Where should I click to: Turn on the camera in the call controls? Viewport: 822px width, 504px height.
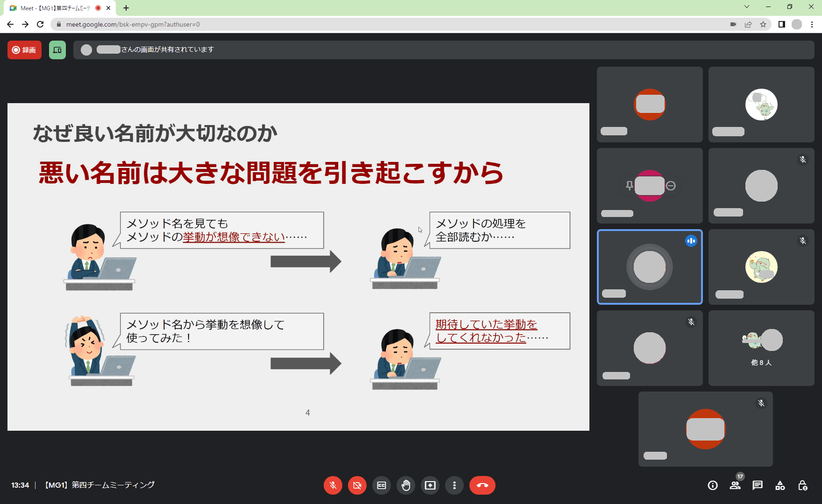click(x=357, y=485)
